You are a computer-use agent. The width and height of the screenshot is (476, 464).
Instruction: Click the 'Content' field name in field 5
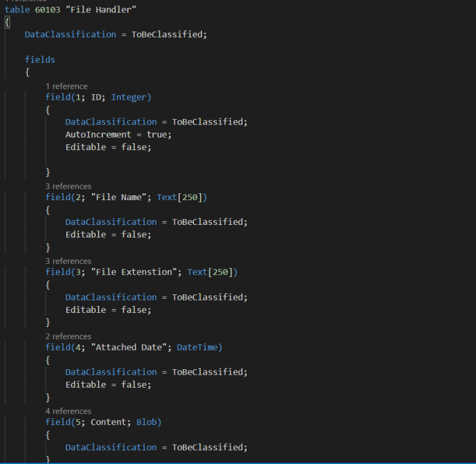tap(108, 422)
